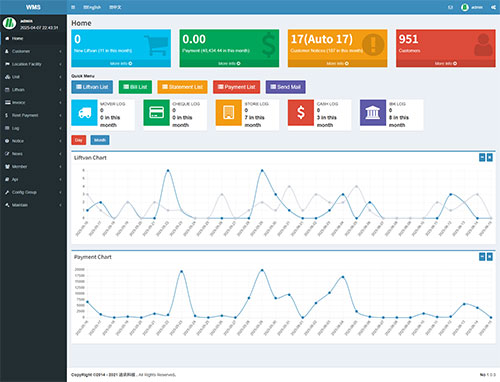The width and height of the screenshot is (500, 382).
Task: Expand the Invoice submenu arrow
Action: [60, 102]
